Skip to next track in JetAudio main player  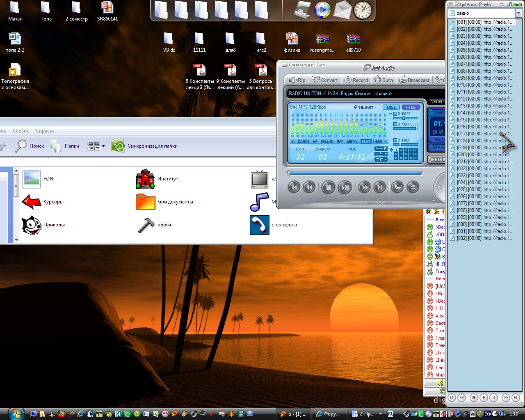[380, 187]
